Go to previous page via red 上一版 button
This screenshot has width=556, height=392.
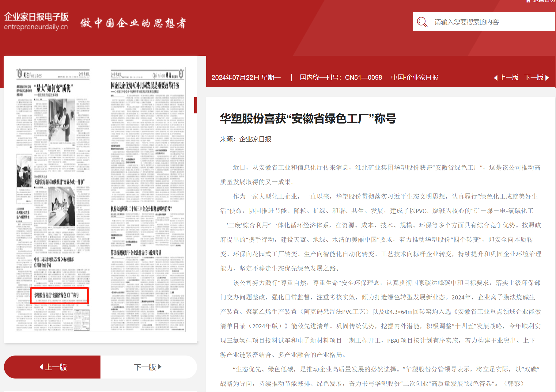tap(52, 367)
